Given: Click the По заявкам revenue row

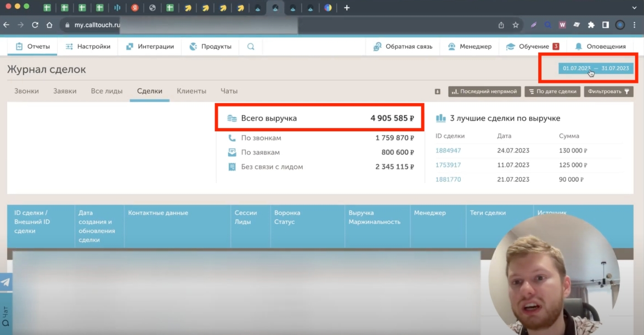Looking at the screenshot, I should [x=320, y=152].
